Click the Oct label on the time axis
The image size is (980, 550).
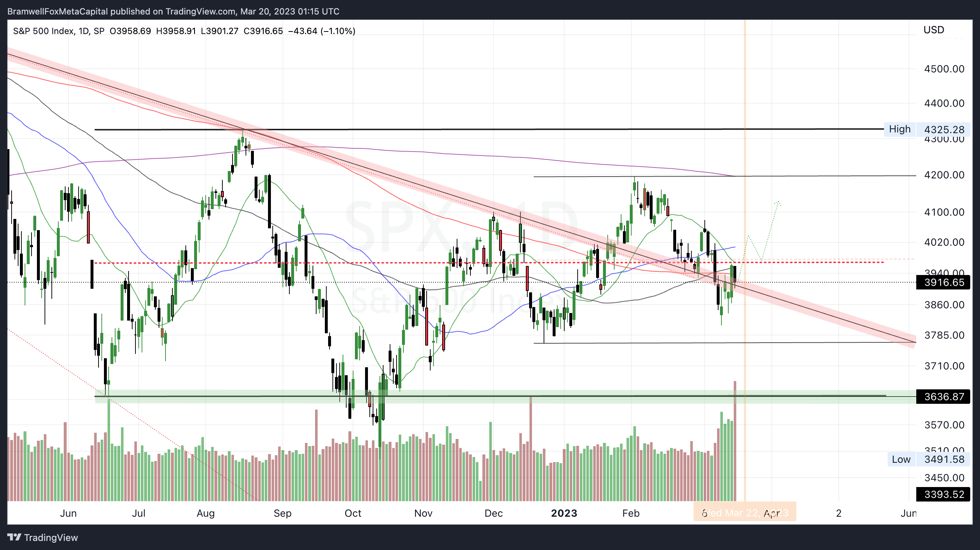click(353, 513)
